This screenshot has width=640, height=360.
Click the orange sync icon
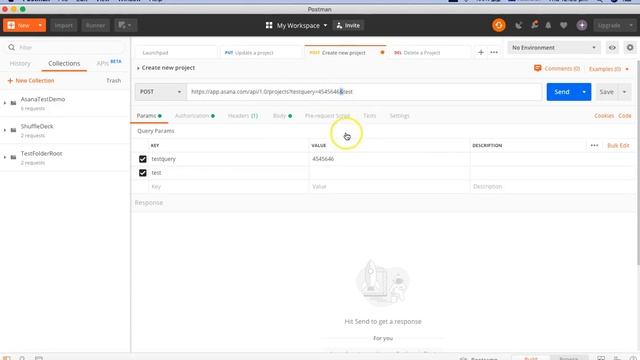click(x=498, y=25)
